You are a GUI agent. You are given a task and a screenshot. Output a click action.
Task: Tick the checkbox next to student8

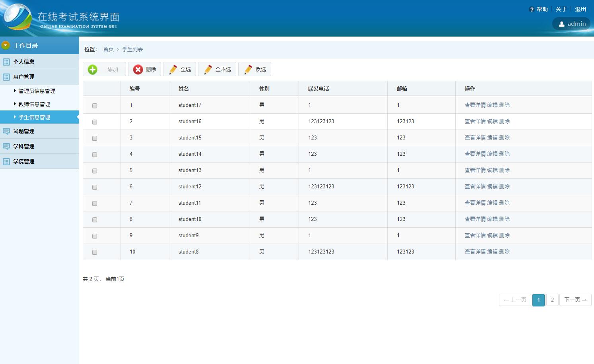pyautogui.click(x=95, y=252)
